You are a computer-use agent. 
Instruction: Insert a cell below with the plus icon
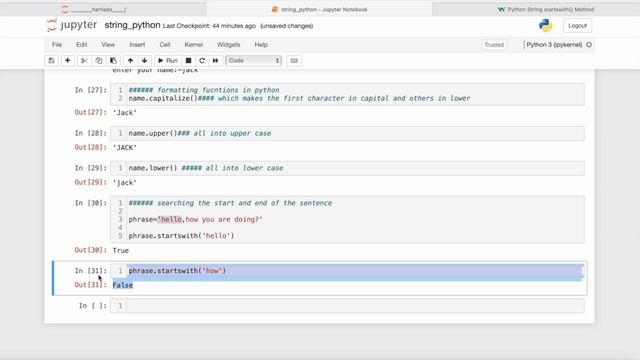coord(67,60)
